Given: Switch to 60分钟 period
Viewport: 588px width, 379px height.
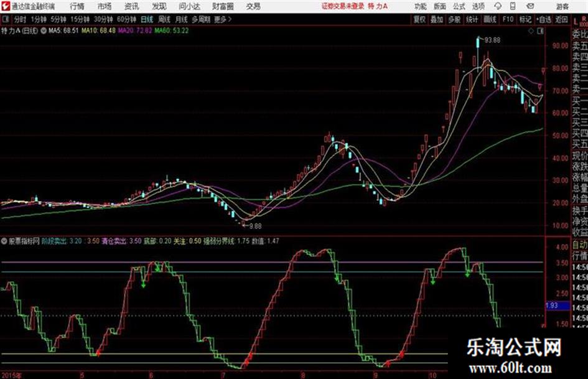Looking at the screenshot, I should click(127, 19).
